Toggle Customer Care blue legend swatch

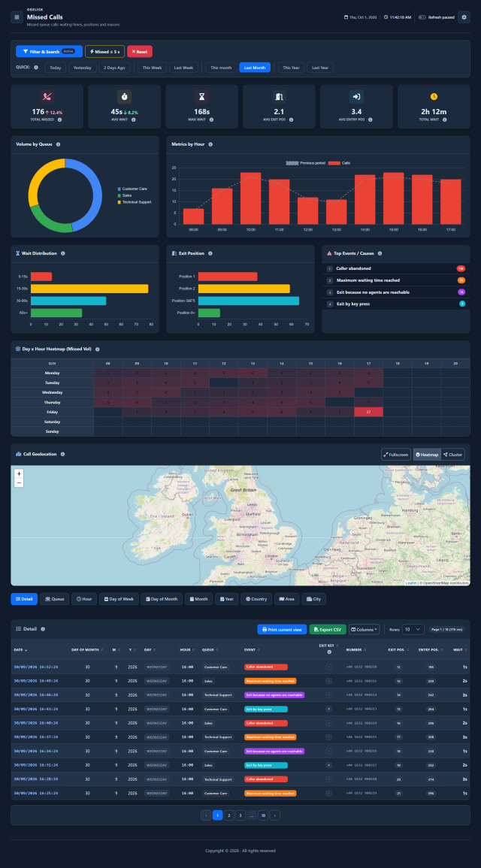[119, 189]
